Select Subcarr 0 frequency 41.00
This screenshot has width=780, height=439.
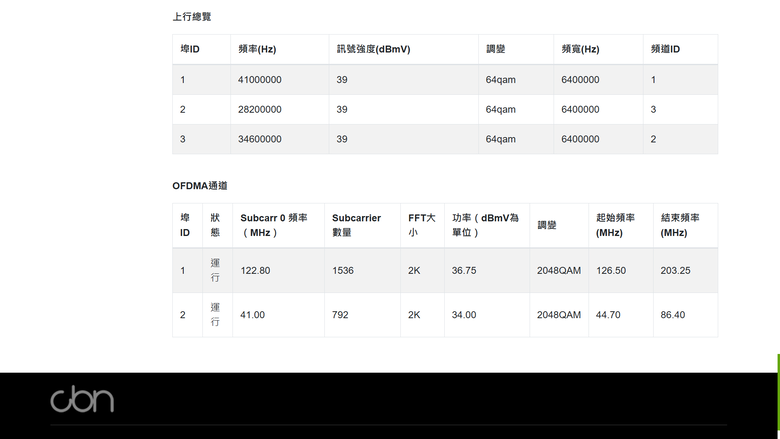pyautogui.click(x=252, y=315)
